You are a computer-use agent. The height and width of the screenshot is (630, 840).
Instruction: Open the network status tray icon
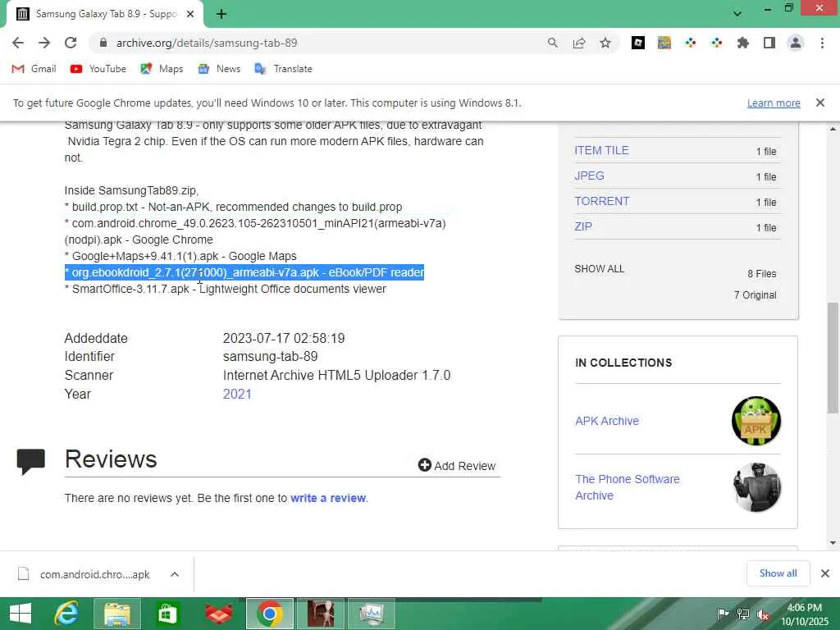pos(743,614)
